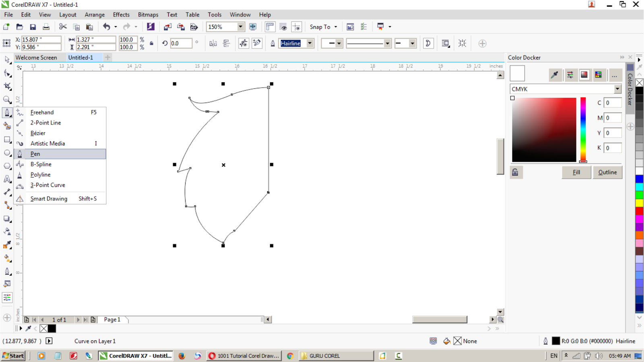
Task: Click the Outline button in Color Docker
Action: pos(607,172)
